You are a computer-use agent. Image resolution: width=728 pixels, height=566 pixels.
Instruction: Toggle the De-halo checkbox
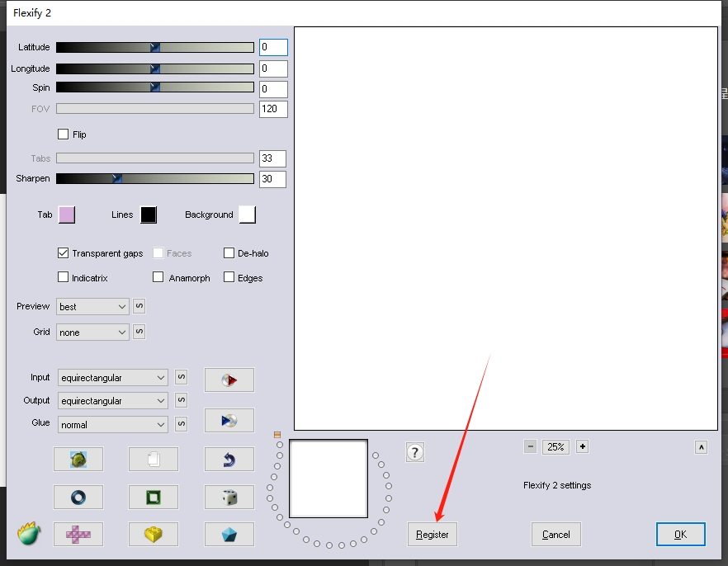[229, 252]
